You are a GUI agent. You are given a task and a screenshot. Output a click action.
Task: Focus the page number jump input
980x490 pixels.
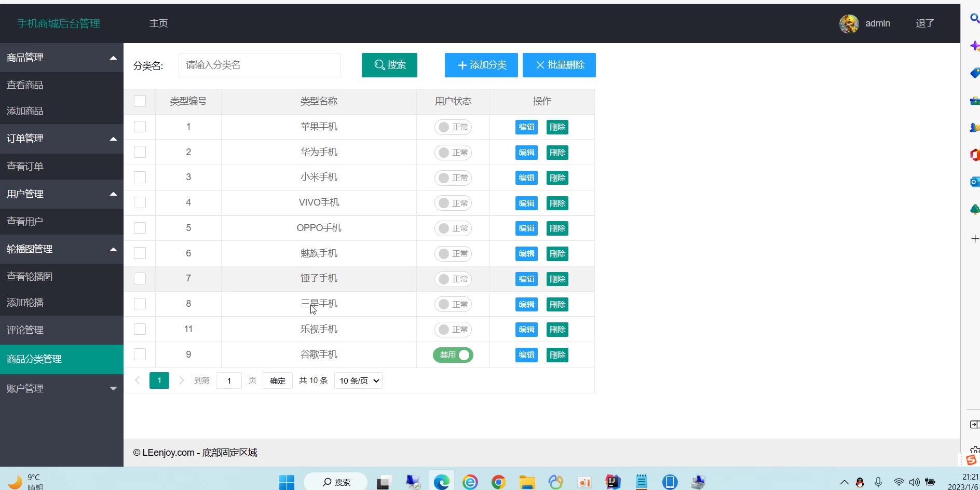pos(229,380)
